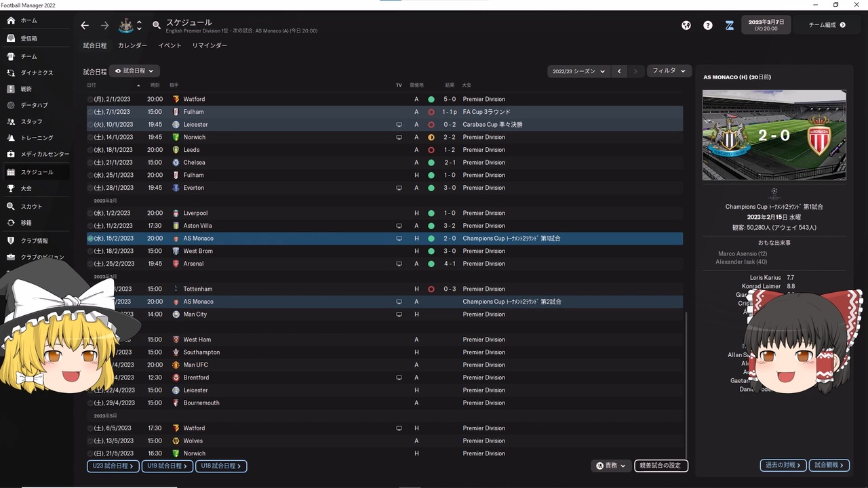Open the 試合日程 view dropdown
The height and width of the screenshot is (488, 868).
(x=134, y=70)
